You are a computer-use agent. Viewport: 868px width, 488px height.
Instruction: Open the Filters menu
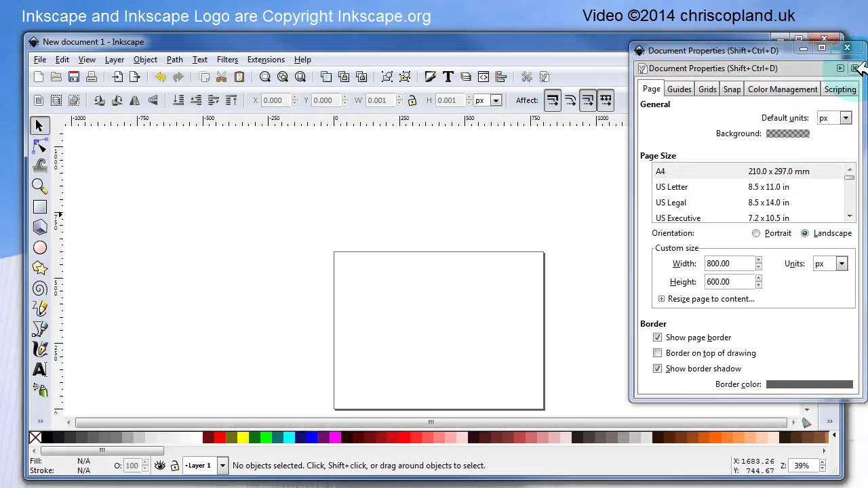coord(227,60)
